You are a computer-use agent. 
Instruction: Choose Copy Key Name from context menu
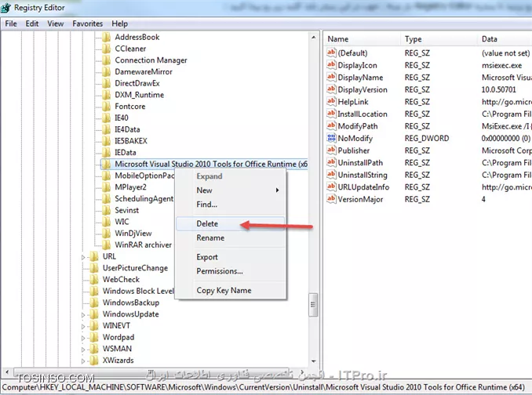click(231, 290)
